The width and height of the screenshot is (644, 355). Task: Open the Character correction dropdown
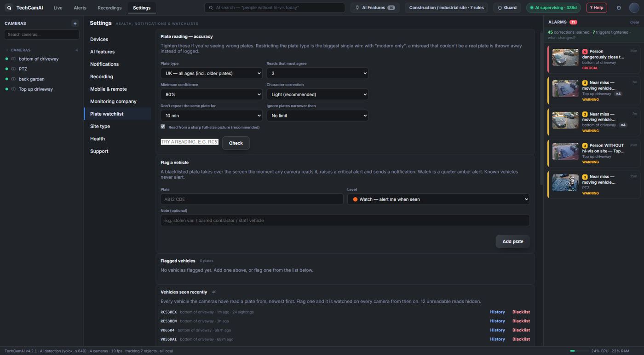coord(317,94)
